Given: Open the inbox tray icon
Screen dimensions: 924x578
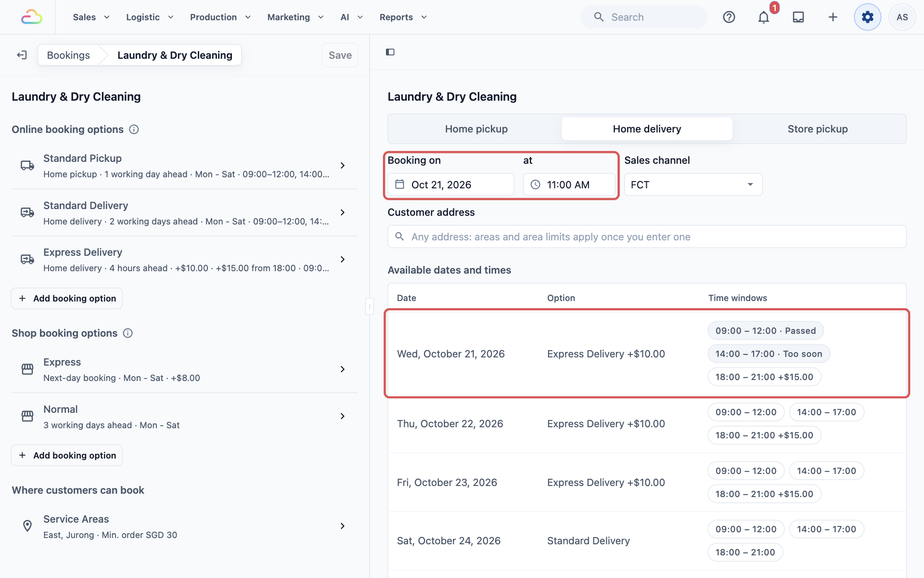Looking at the screenshot, I should (798, 17).
